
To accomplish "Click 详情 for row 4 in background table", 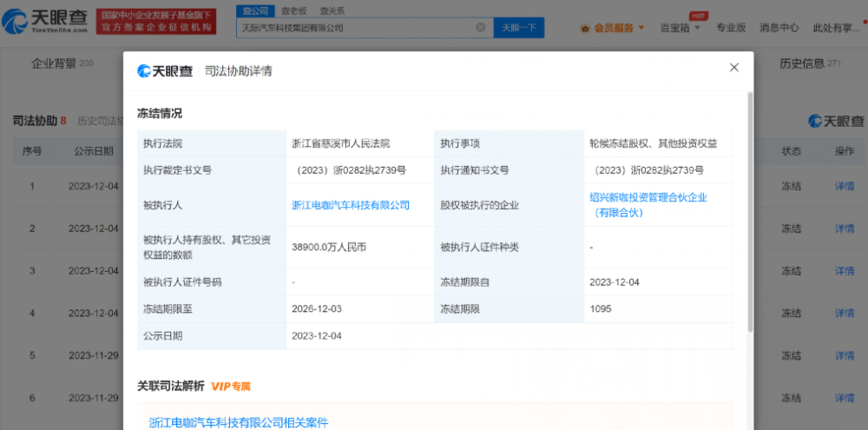I will pyautogui.click(x=845, y=313).
